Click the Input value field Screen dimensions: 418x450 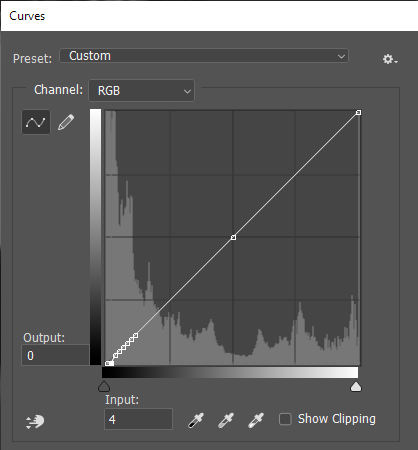pos(138,419)
